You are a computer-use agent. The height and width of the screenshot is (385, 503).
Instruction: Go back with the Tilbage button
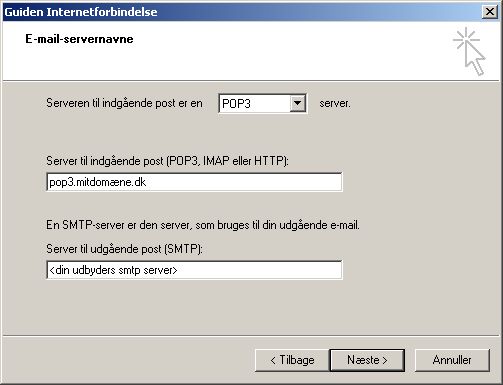pyautogui.click(x=292, y=360)
